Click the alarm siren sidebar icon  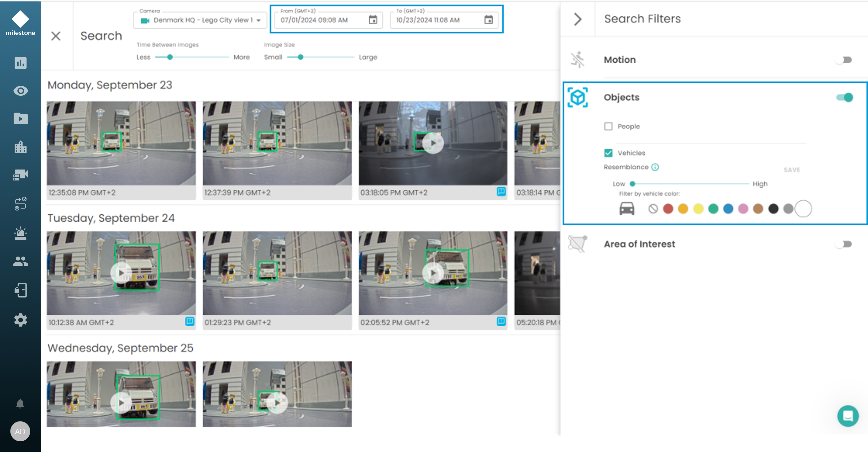click(21, 233)
